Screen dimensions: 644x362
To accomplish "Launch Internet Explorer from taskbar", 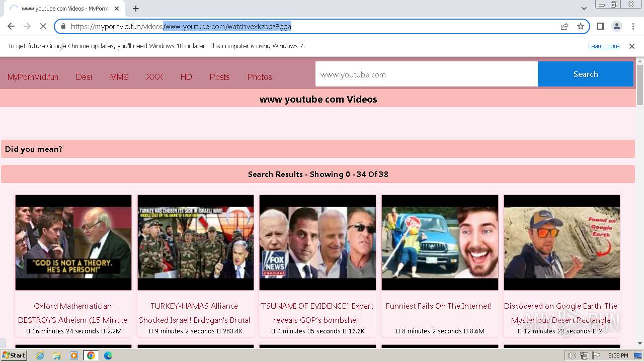I will coord(40,355).
